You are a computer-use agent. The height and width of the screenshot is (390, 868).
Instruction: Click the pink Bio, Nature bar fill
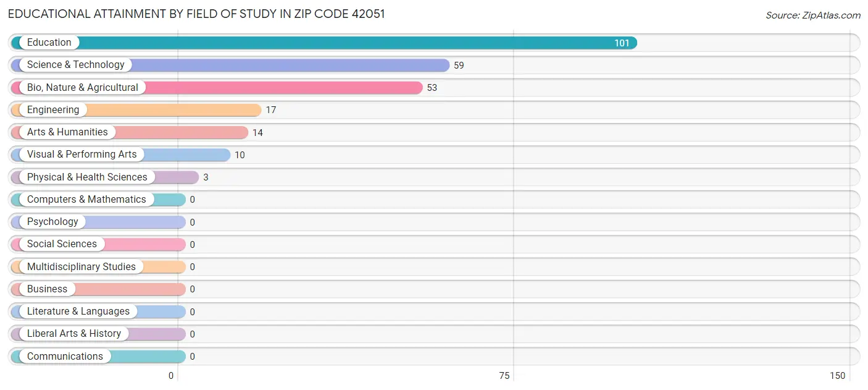pos(217,88)
